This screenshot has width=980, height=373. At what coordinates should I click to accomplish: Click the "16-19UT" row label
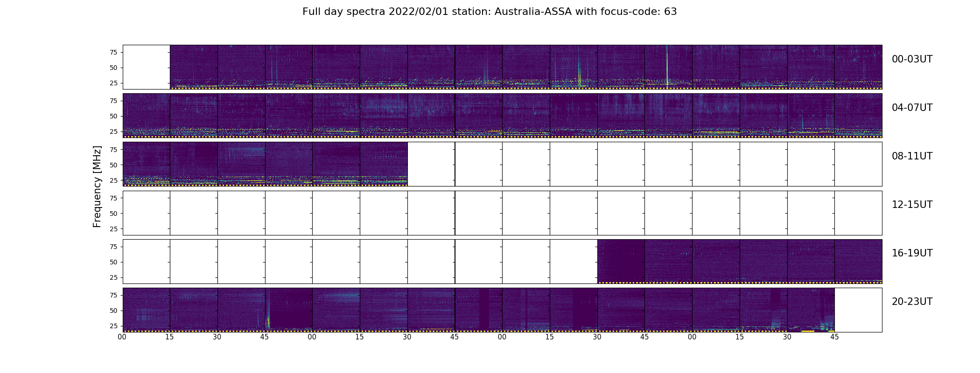(912, 253)
